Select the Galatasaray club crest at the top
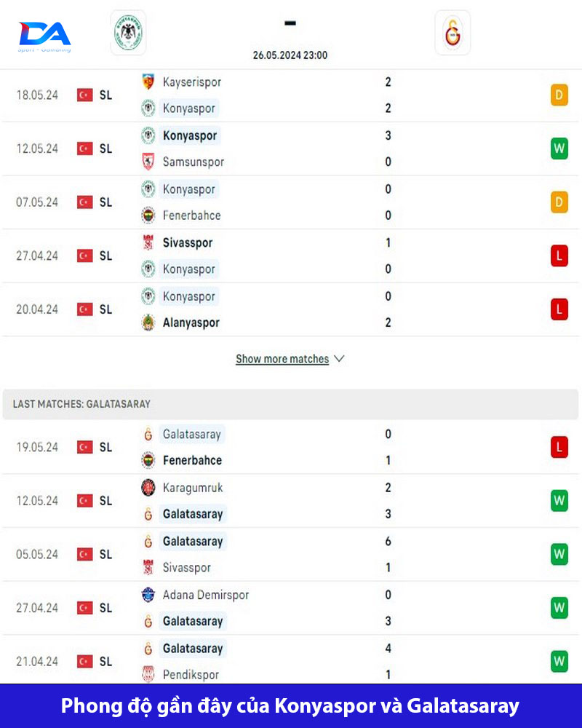Image resolution: width=582 pixels, height=728 pixels. click(x=453, y=32)
